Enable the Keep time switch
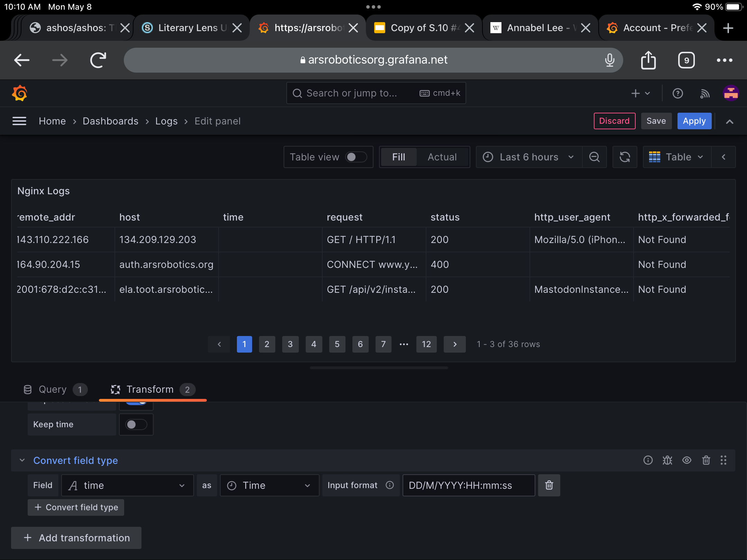The image size is (747, 560). click(136, 424)
